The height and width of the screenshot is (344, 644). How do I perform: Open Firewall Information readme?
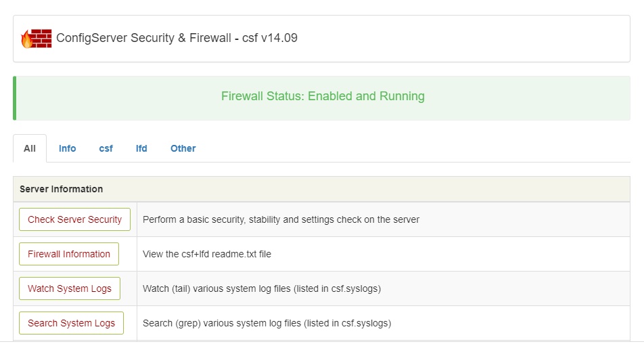pyautogui.click(x=69, y=254)
